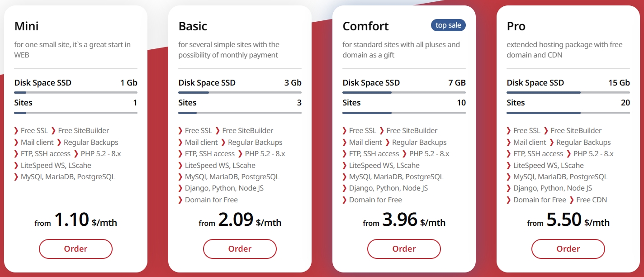Click the arrow icon before Mini's LiteSpeed WS
This screenshot has width=644, height=277.
(x=16, y=166)
